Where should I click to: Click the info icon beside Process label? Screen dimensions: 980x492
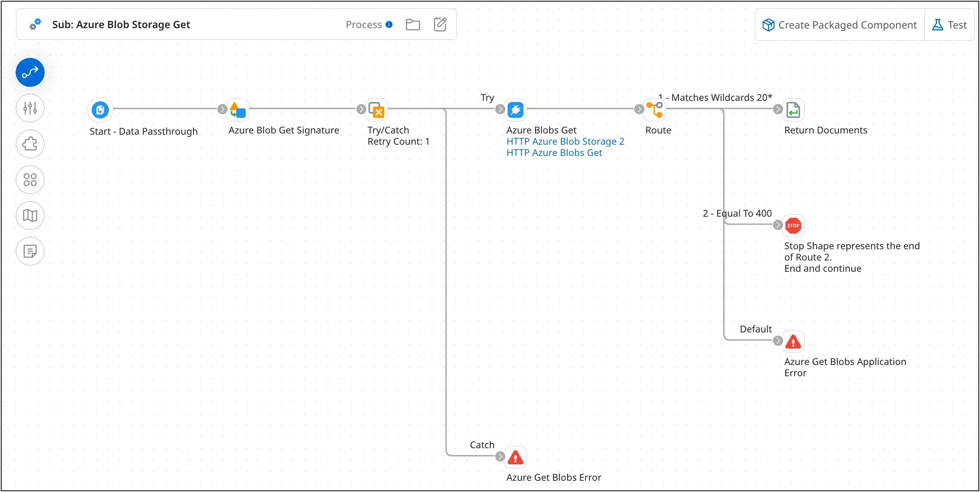[x=388, y=24]
